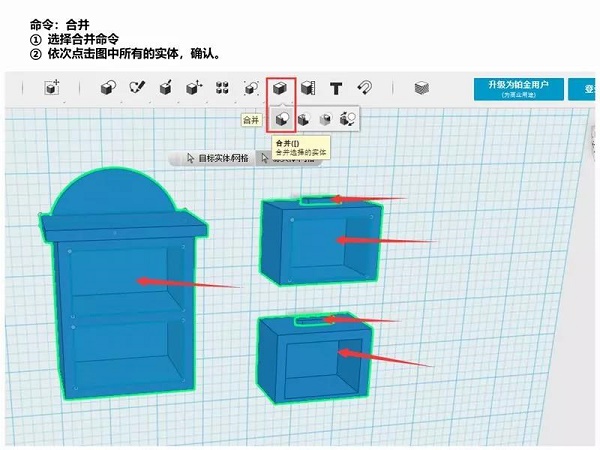
Task: Click the Construct tool icon
Action: coord(166,89)
